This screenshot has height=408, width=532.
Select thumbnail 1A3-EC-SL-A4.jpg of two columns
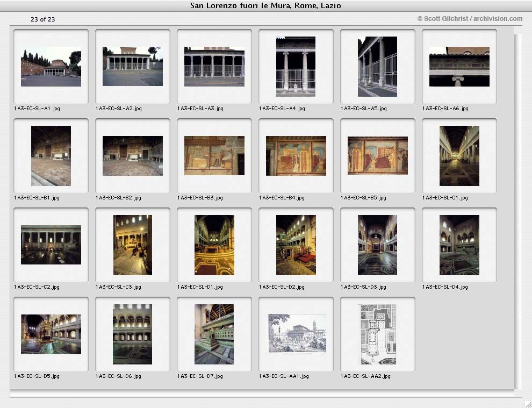(x=296, y=67)
